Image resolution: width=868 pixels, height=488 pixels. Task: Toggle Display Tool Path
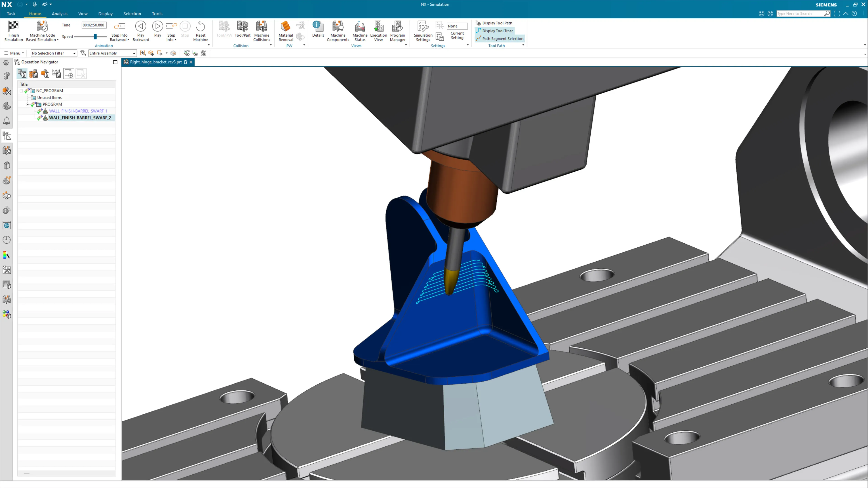[x=497, y=23]
